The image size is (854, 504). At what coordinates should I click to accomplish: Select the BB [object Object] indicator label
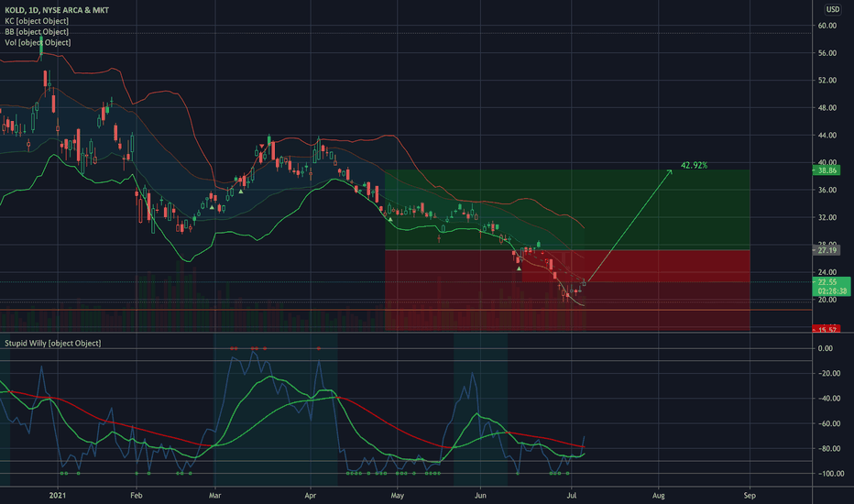coord(37,31)
